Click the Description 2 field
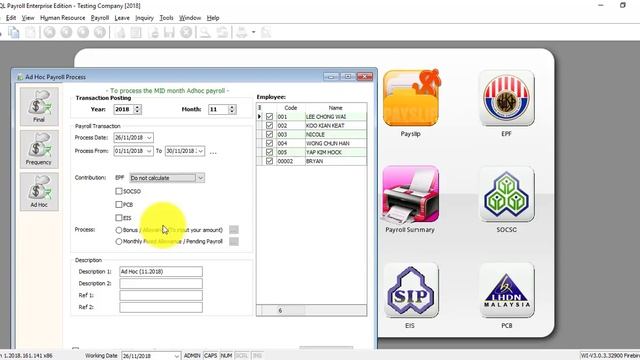The image size is (640, 360). point(161,283)
